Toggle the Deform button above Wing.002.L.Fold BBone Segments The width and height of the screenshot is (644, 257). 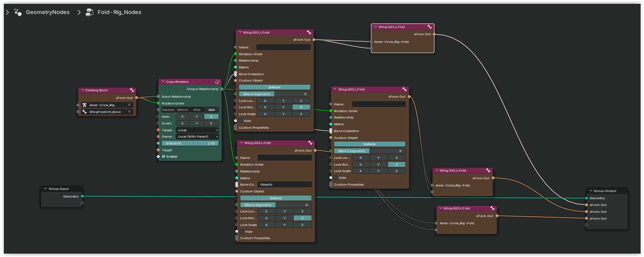[x=369, y=144]
